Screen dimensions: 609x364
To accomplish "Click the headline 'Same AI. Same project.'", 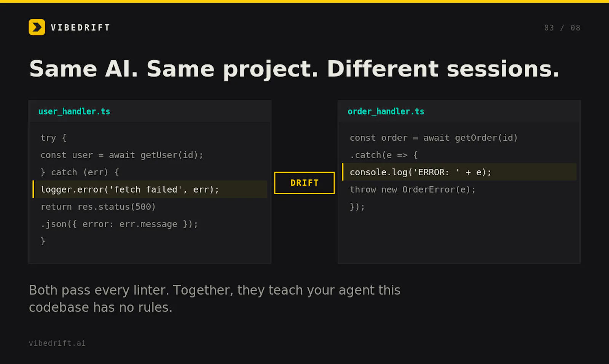I will tap(174, 69).
